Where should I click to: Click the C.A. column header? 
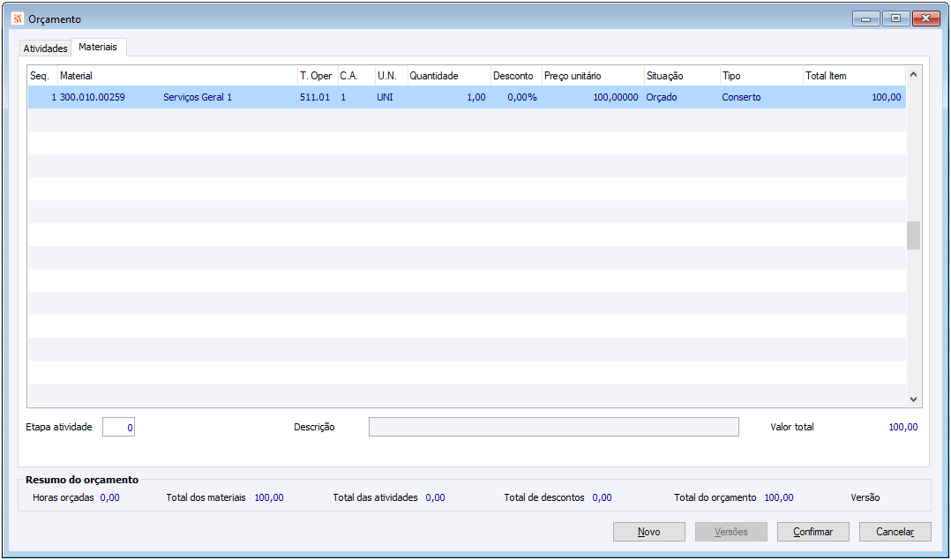click(356, 76)
